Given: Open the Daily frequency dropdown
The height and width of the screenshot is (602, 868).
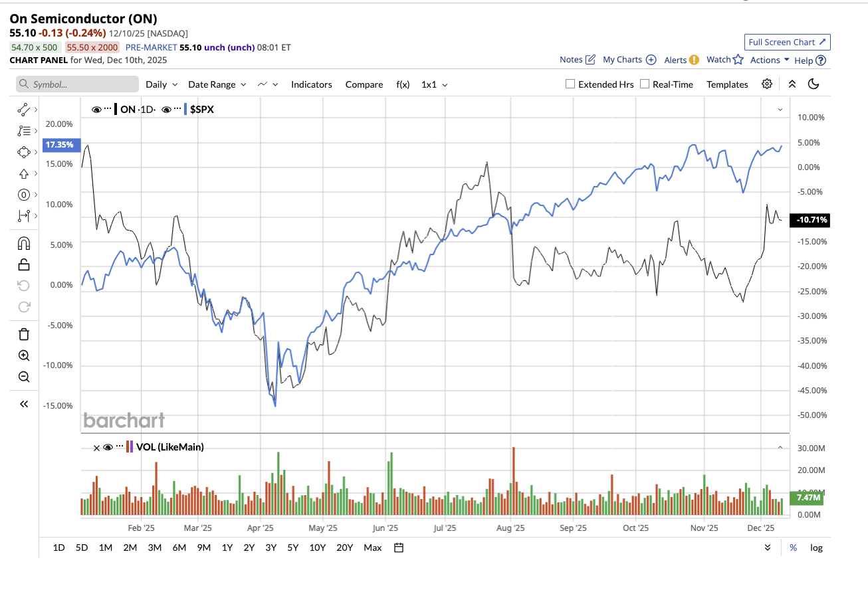Looking at the screenshot, I should [162, 84].
